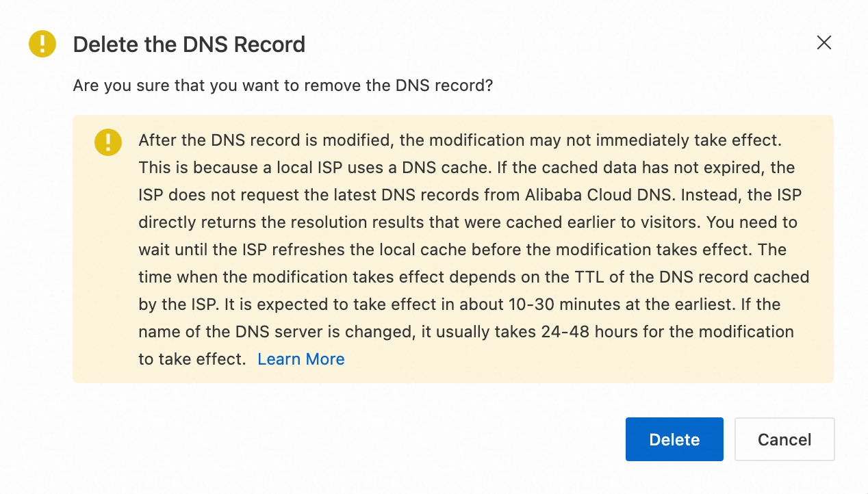Click "to take effect." text before Learn More
868x494 pixels.
click(x=192, y=359)
